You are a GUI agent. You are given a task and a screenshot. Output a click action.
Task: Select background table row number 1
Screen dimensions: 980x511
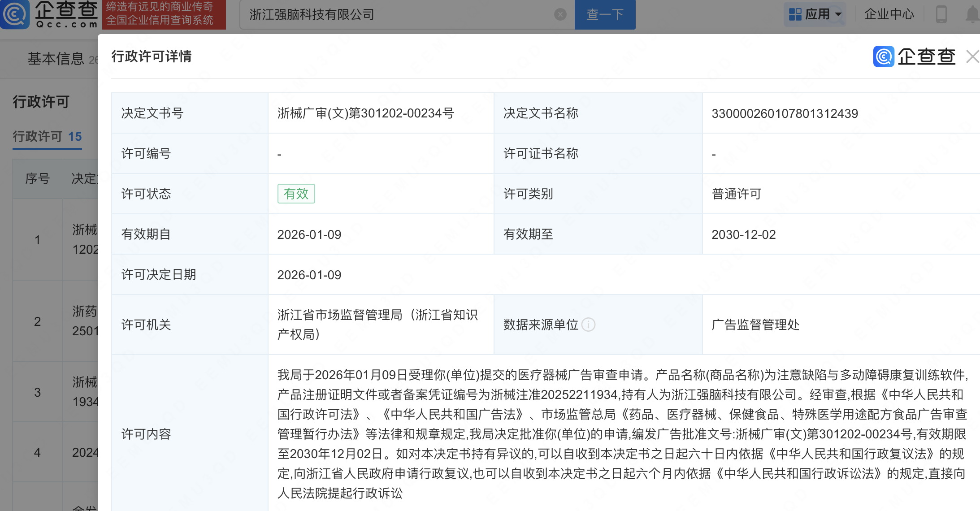coord(38,240)
